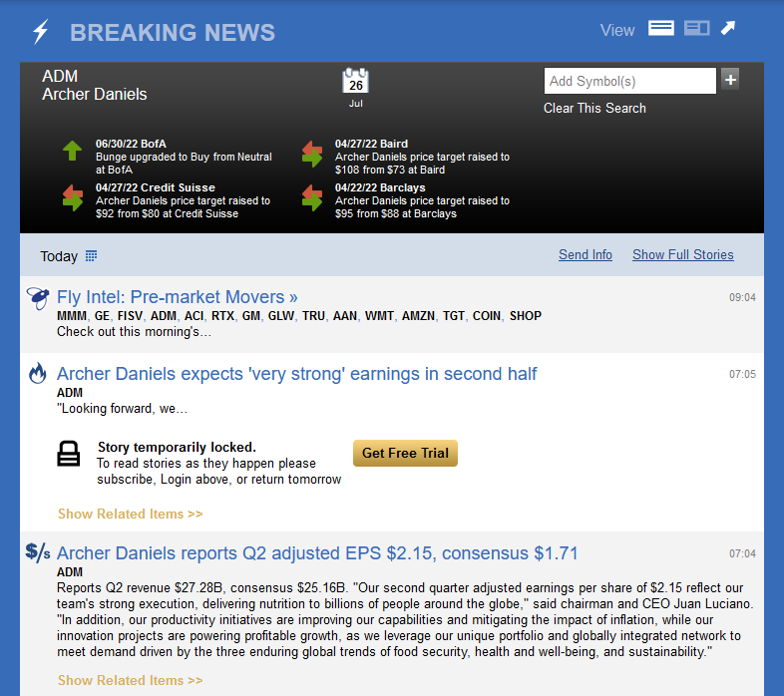Open 'very strong' earnings in second half headline

(296, 374)
